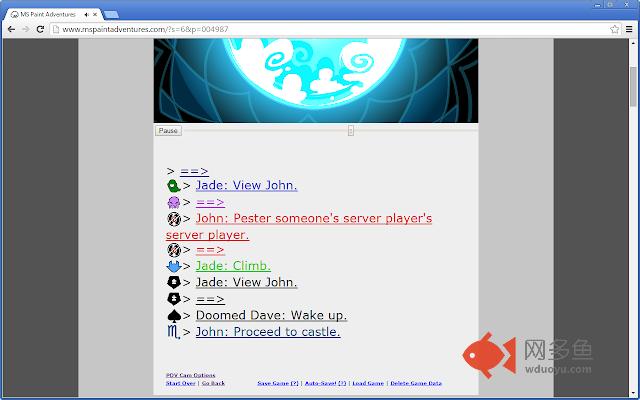Bookmark this page with the star
The height and width of the screenshot is (400, 640).
point(614,29)
